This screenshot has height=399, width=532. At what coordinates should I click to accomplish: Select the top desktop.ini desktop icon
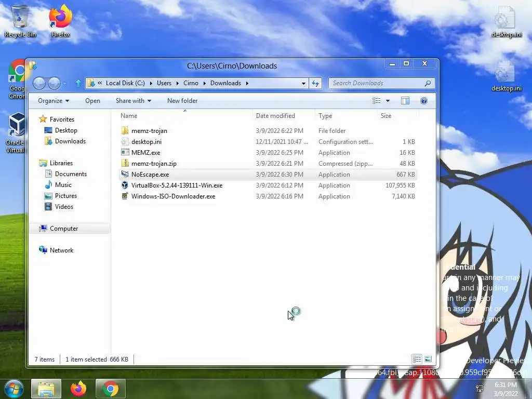click(x=506, y=22)
